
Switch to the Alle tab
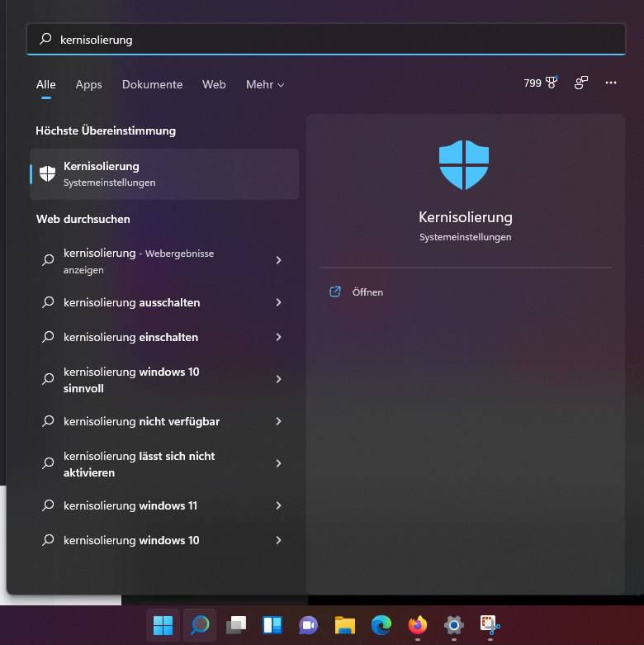(x=45, y=84)
